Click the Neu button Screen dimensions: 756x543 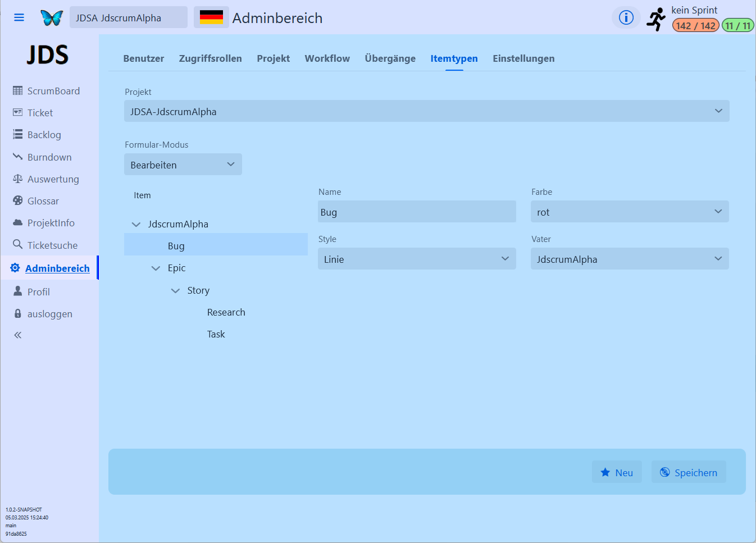pos(617,472)
